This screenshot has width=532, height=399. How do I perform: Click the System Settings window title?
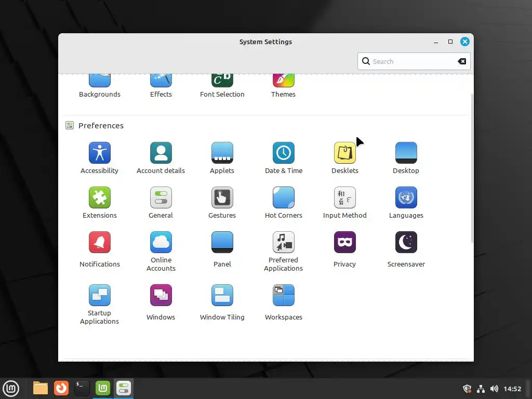click(265, 42)
